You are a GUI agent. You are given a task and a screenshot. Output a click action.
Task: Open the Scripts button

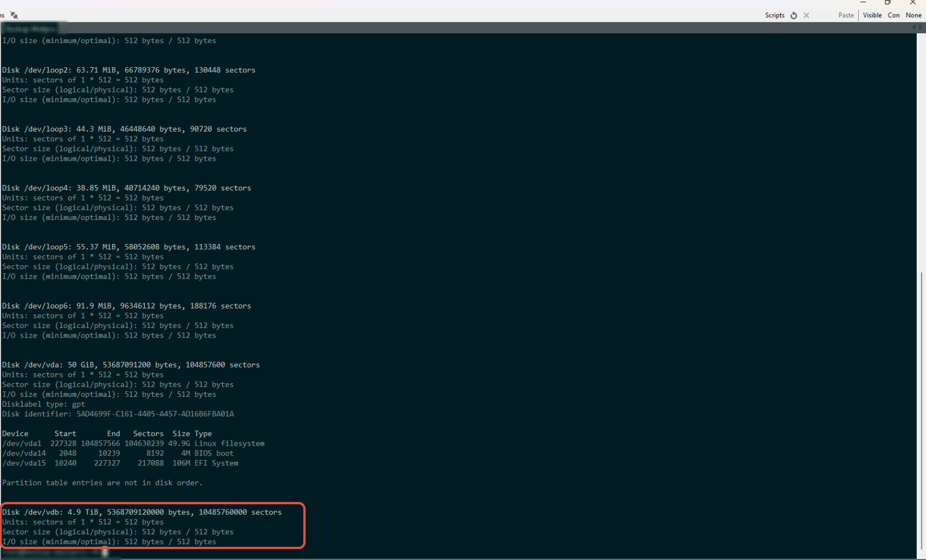[x=774, y=16]
